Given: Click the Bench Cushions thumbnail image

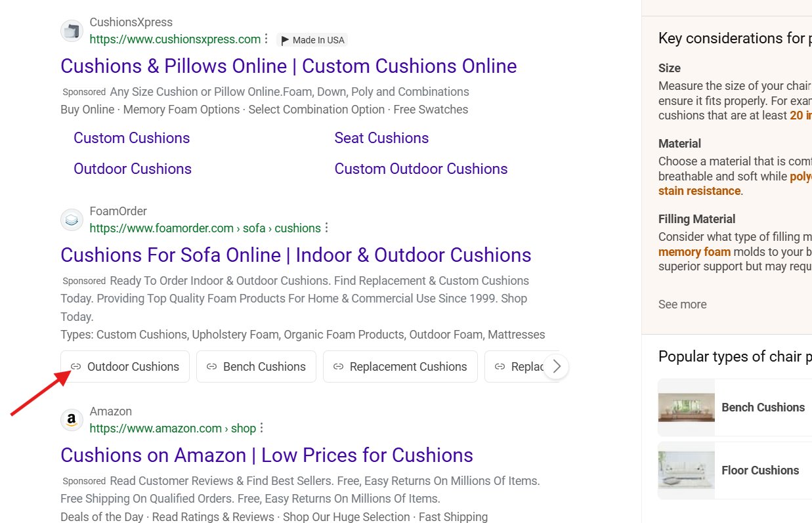Looking at the screenshot, I should click(686, 407).
